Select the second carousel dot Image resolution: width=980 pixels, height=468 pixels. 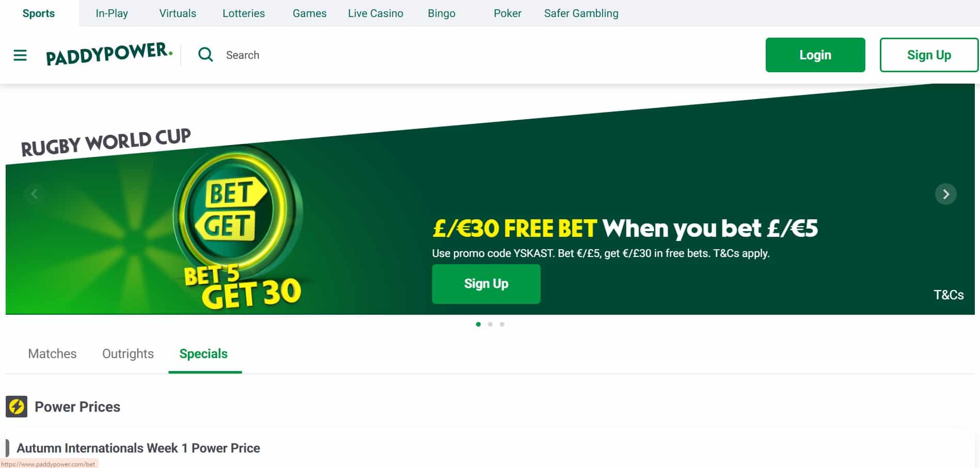490,324
